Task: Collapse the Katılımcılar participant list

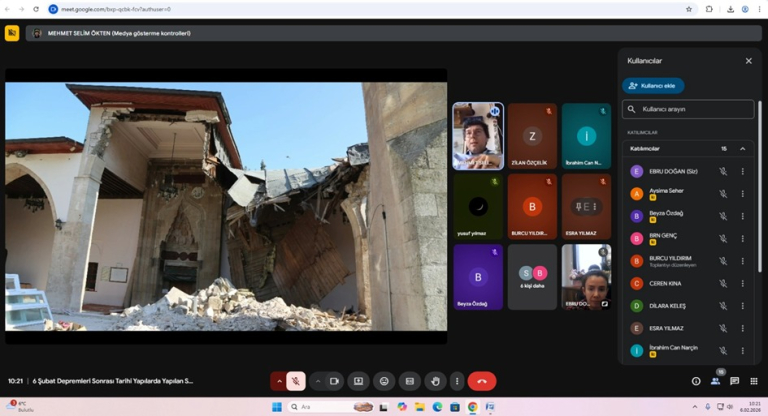Action: (742, 149)
